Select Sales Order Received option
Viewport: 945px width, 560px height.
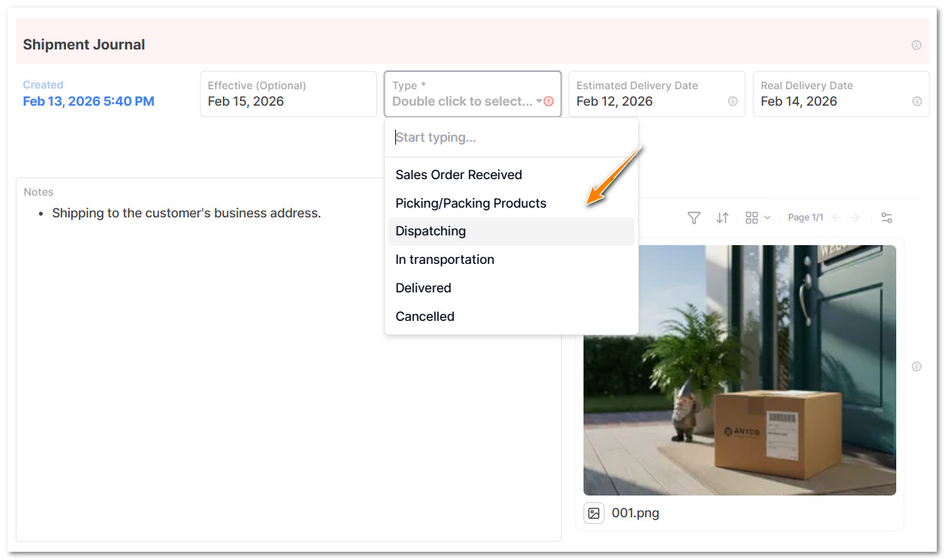click(x=458, y=175)
